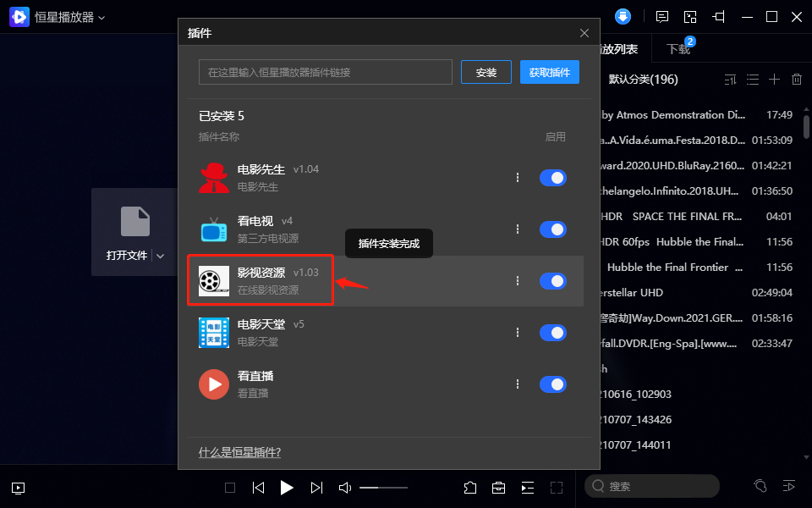
Task: Click the plugin link input field
Action: (326, 72)
